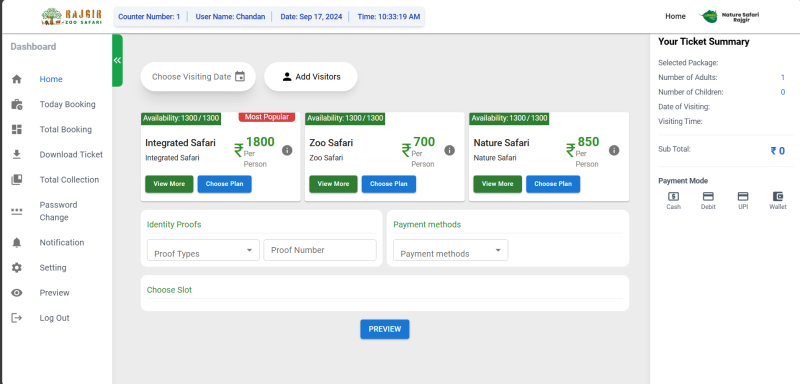Click Nature Safari availability 1300/1300 label
This screenshot has height=384, width=800.
click(x=509, y=118)
